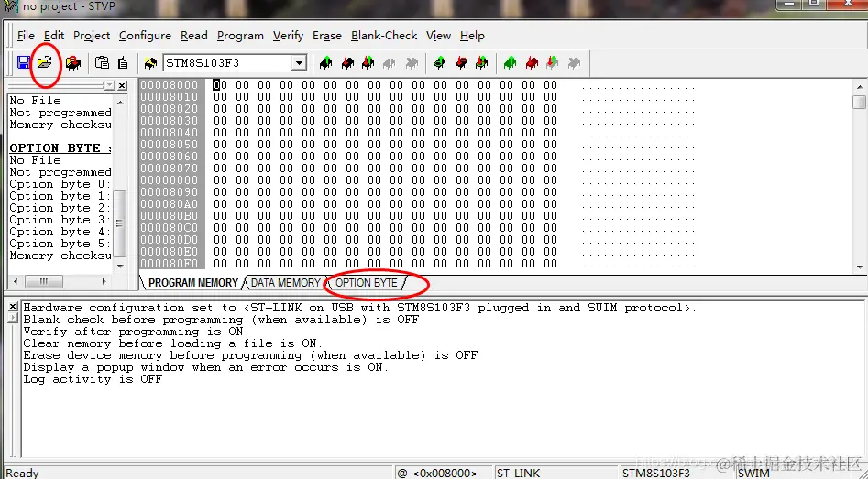The width and height of the screenshot is (868, 479).
Task: Click address row 00008010
Action: point(170,97)
